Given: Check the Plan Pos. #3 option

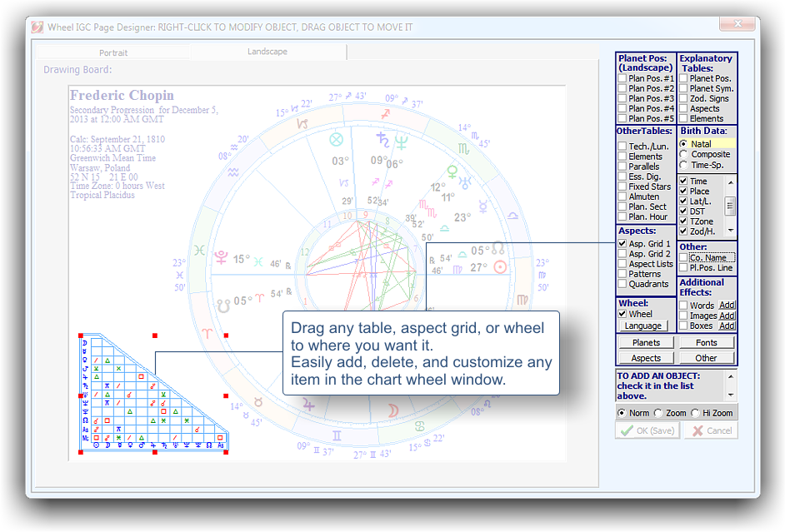Looking at the screenshot, I should [622, 98].
